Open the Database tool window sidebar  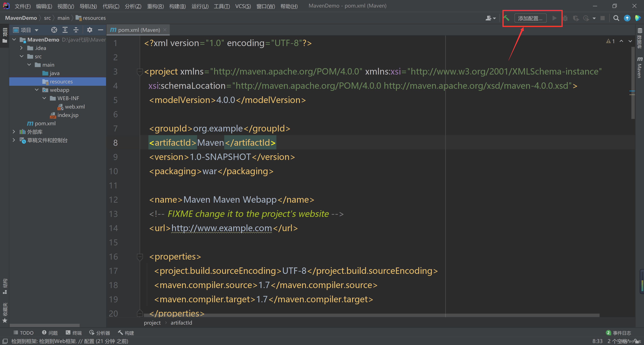639,38
